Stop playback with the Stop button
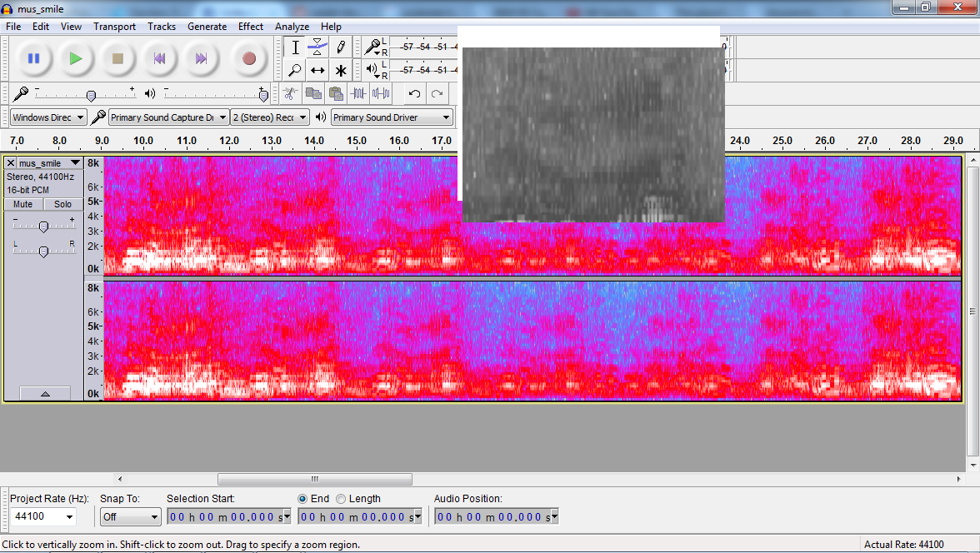Viewport: 980px width, 553px height. (x=117, y=59)
